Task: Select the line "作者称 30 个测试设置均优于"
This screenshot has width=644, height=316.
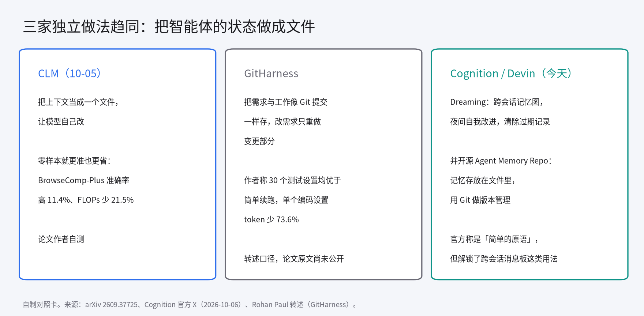Action: coord(293,180)
